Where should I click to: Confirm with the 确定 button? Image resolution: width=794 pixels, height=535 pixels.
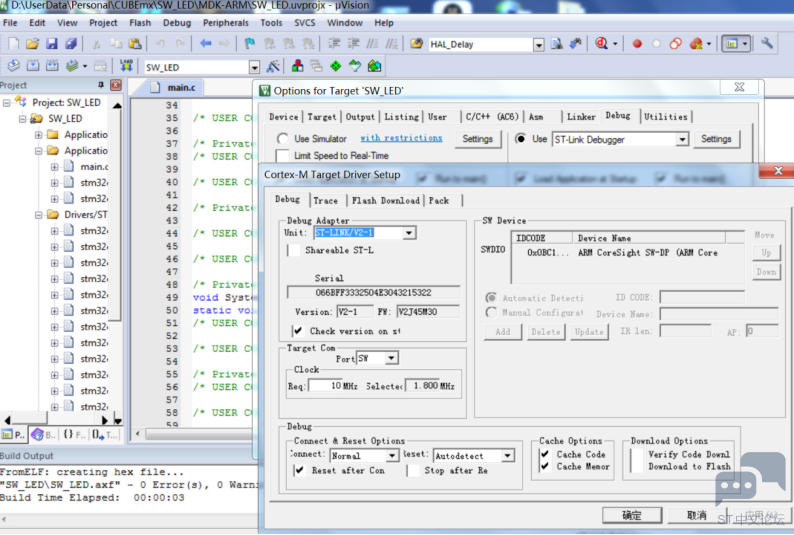click(631, 515)
